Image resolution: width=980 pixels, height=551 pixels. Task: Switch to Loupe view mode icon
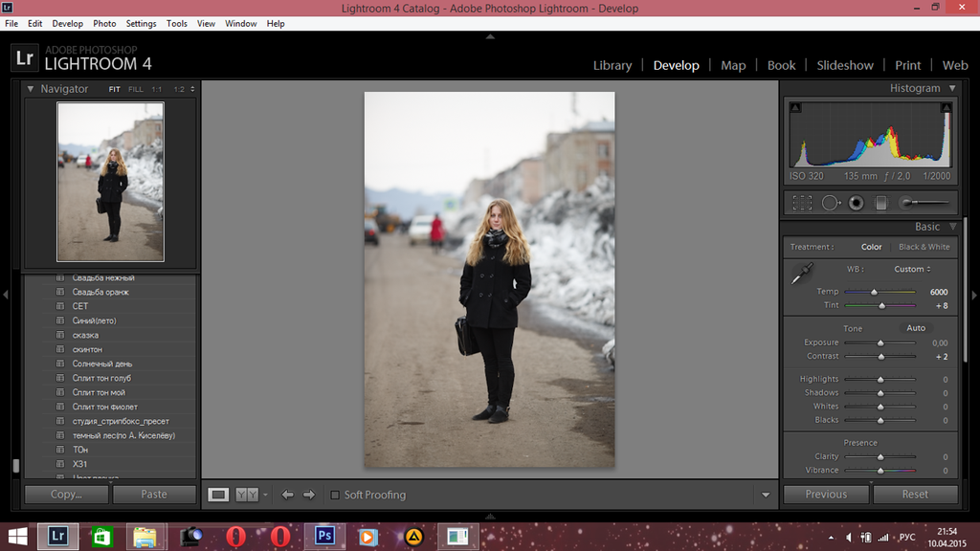coord(219,495)
